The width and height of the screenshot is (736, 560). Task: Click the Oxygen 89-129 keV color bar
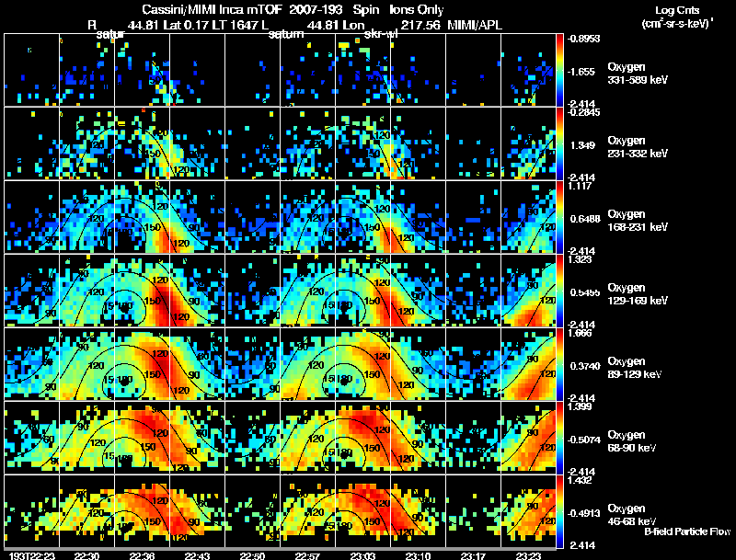[559, 364]
